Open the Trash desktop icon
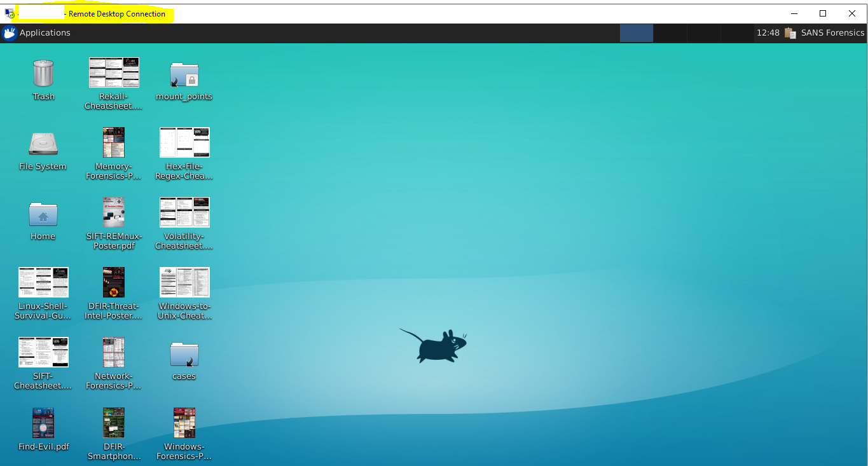The height and width of the screenshot is (466, 868). pyautogui.click(x=43, y=74)
